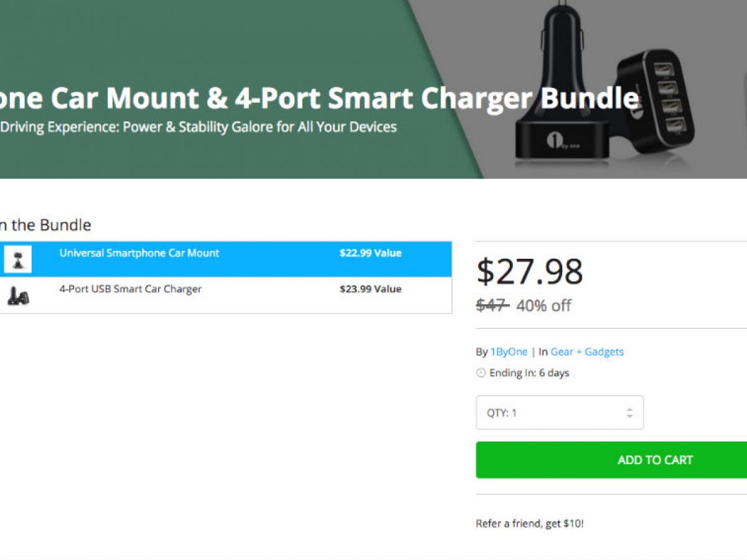Image resolution: width=747 pixels, height=560 pixels.
Task: Click the $23.99 Value label
Action: (370, 289)
